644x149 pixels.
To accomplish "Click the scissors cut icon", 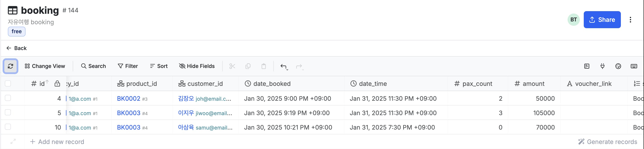I will click(x=232, y=66).
